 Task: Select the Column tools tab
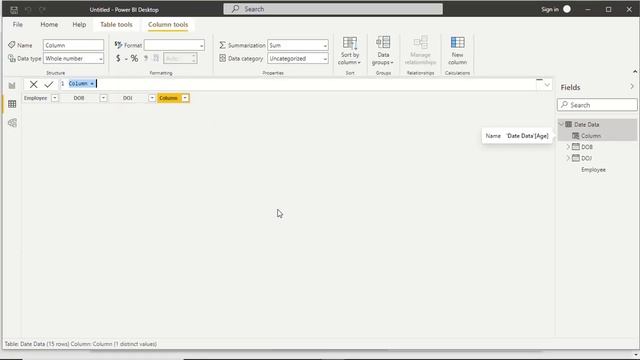(168, 24)
